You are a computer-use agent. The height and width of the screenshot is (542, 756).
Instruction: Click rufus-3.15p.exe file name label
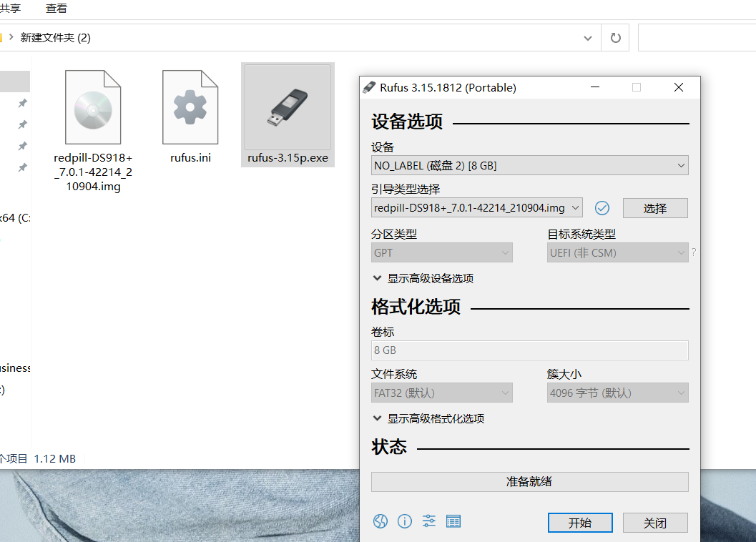click(x=288, y=158)
